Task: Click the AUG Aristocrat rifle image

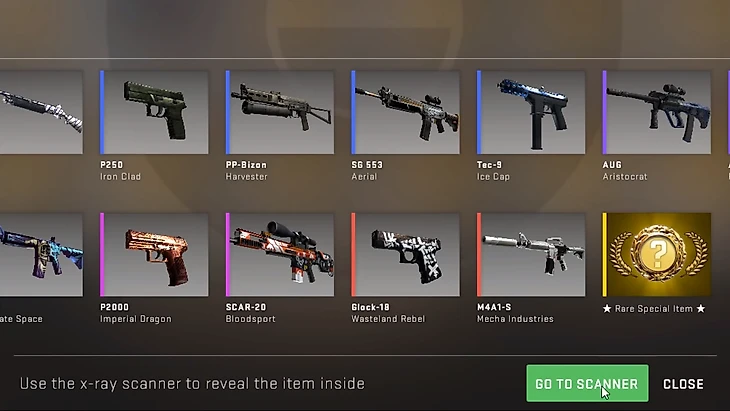Action: [x=657, y=112]
